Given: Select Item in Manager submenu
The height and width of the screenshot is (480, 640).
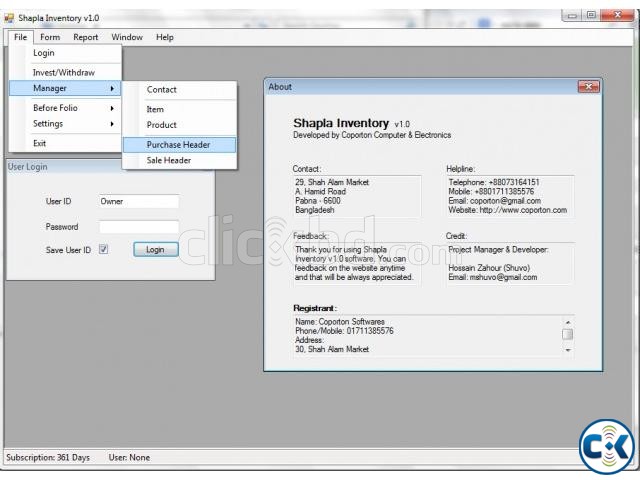Looking at the screenshot, I should [x=180, y=109].
